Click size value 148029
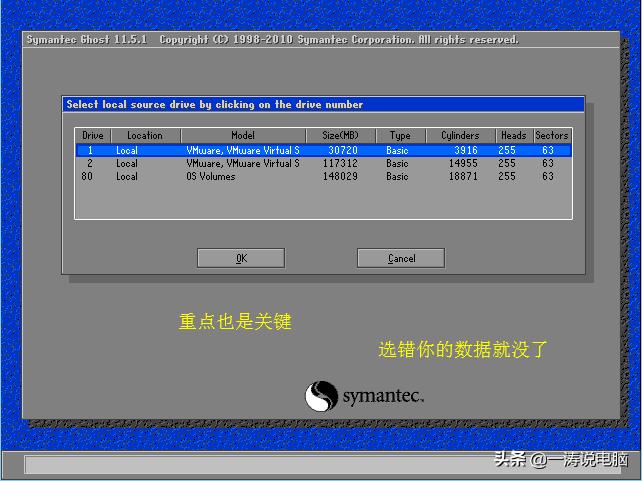 click(340, 176)
